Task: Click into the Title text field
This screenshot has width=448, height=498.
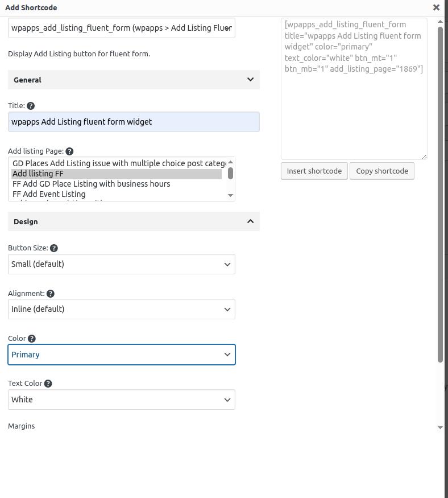Action: (x=134, y=122)
